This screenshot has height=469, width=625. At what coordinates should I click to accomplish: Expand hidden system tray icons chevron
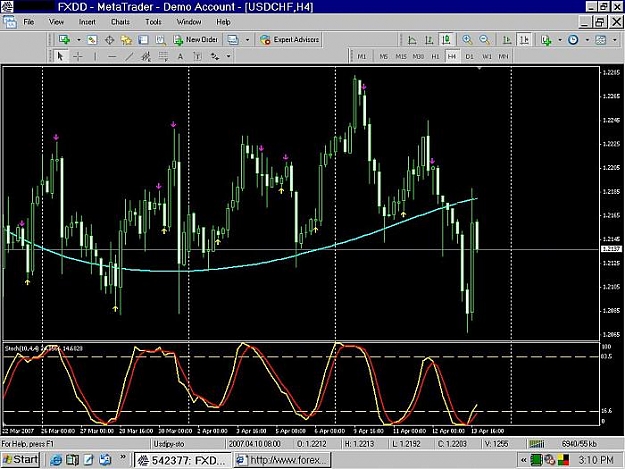pyautogui.click(x=523, y=461)
